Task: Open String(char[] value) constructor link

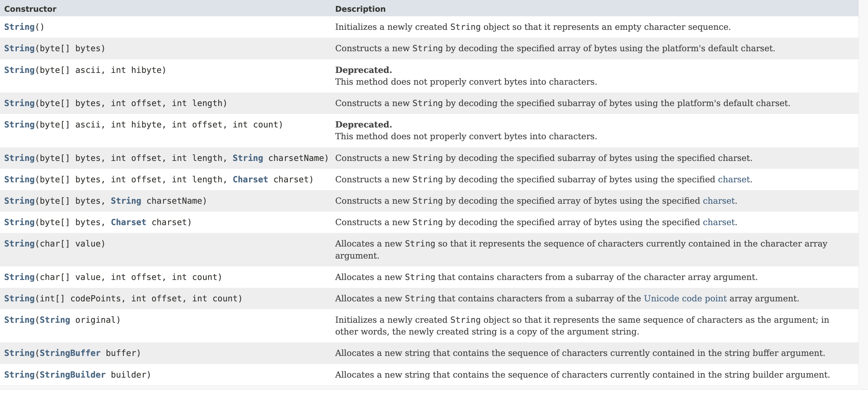Action: coord(19,244)
